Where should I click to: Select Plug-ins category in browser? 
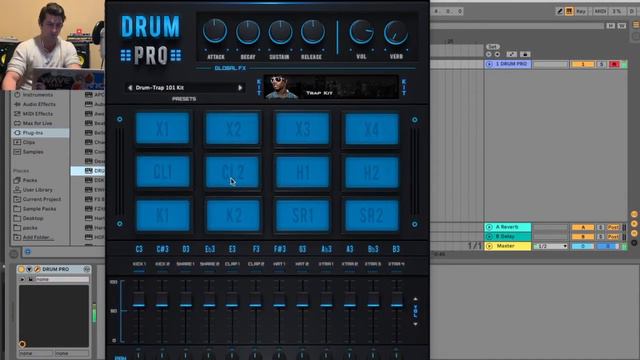pos(40,133)
